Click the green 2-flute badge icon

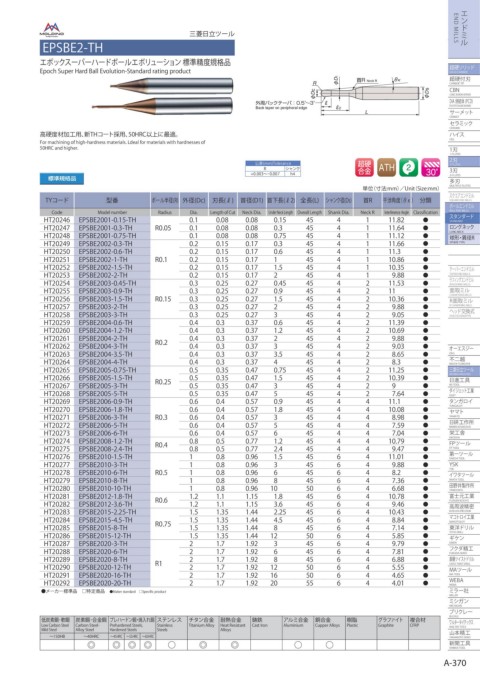pos(408,168)
